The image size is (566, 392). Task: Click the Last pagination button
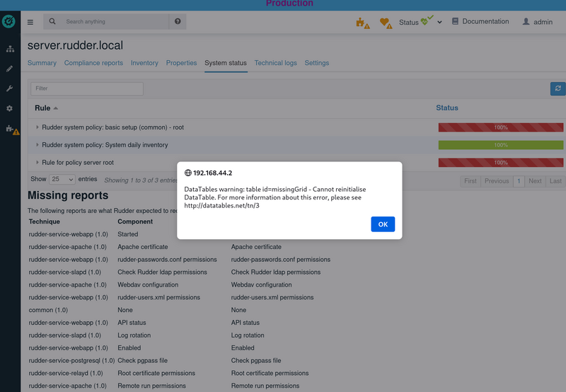click(555, 181)
